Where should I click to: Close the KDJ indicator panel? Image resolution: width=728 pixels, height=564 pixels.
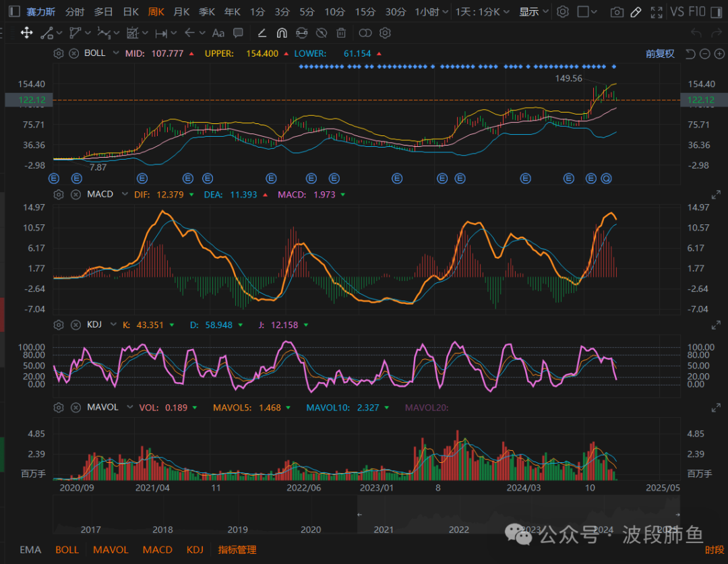click(75, 325)
